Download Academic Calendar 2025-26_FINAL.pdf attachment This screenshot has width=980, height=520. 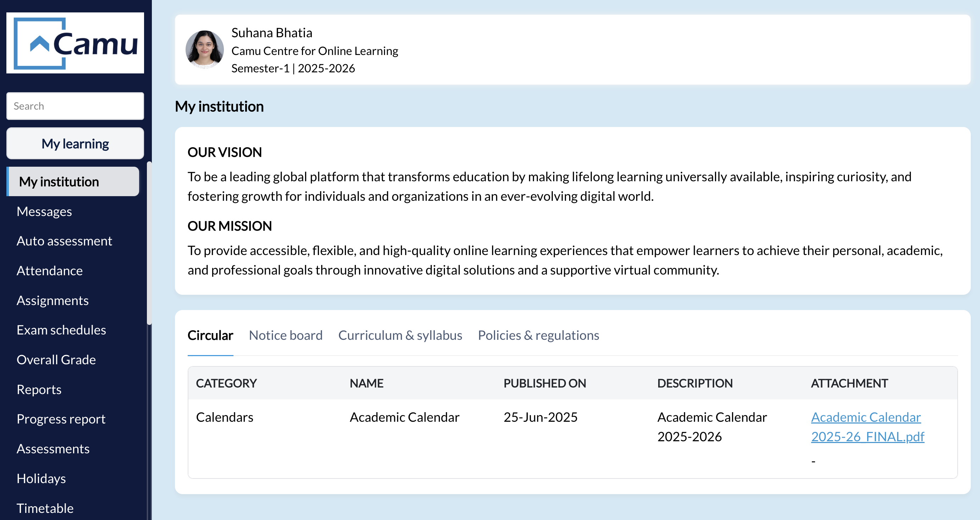[x=867, y=426]
